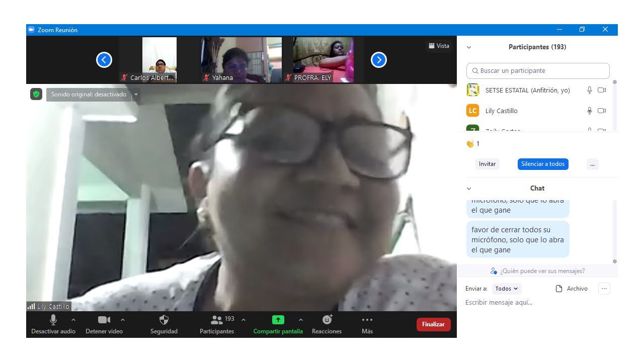Toggle the Participantes panel from toolbar
644x362 pixels.
pyautogui.click(x=217, y=324)
